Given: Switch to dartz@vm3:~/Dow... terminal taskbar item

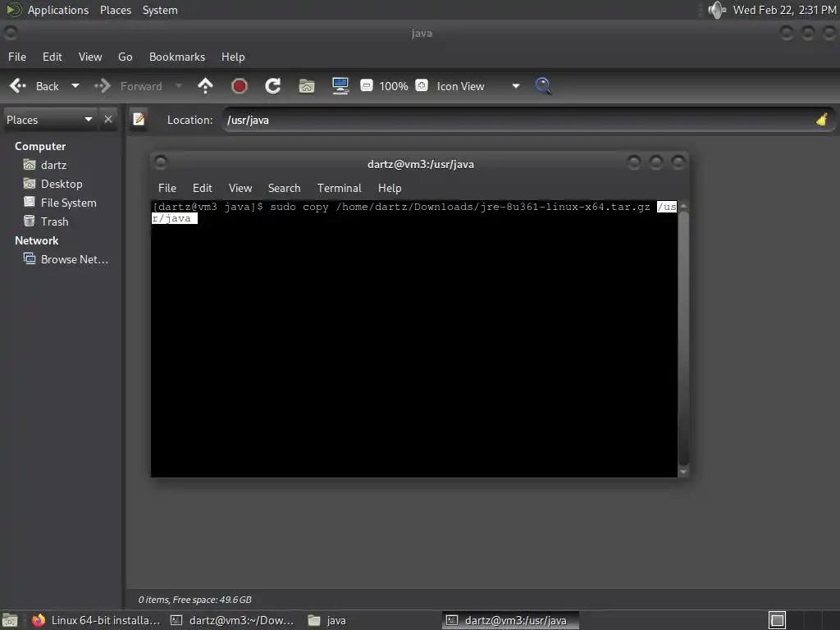Looking at the screenshot, I should click(x=232, y=620).
